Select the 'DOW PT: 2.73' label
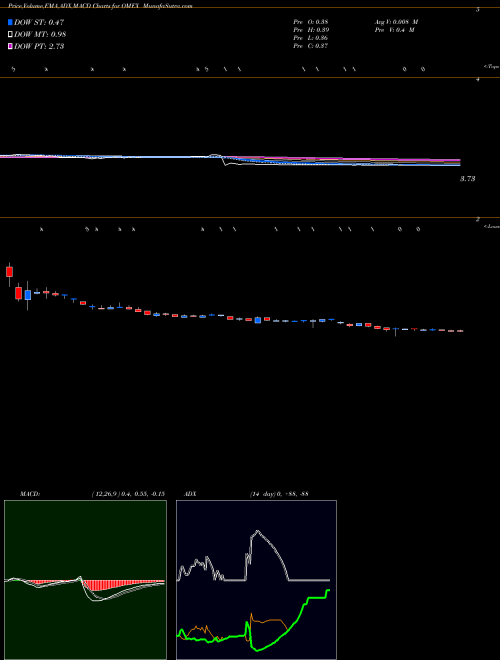 pyautogui.click(x=39, y=46)
